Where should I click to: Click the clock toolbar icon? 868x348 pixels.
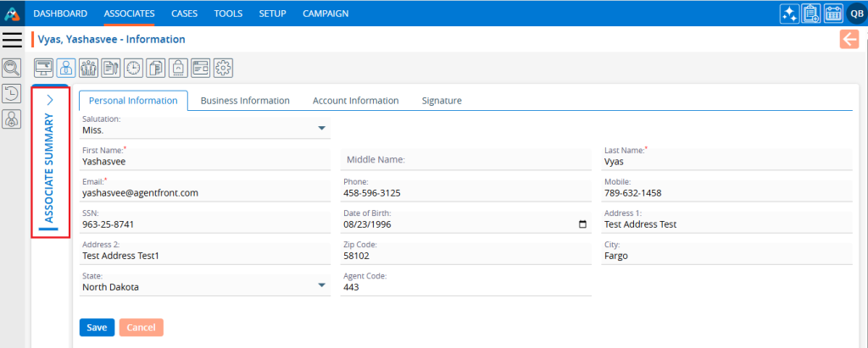pyautogui.click(x=133, y=68)
